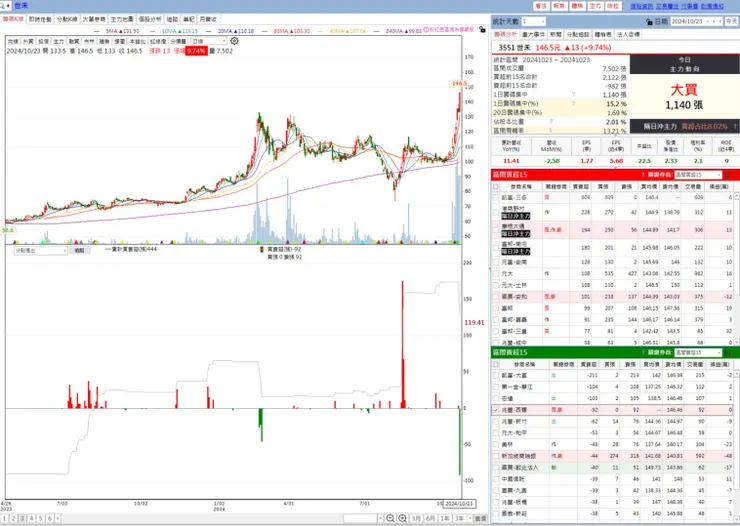Toggle the 投信 indicator button on chart toolbar
The width and height of the screenshot is (740, 526).
(43, 42)
